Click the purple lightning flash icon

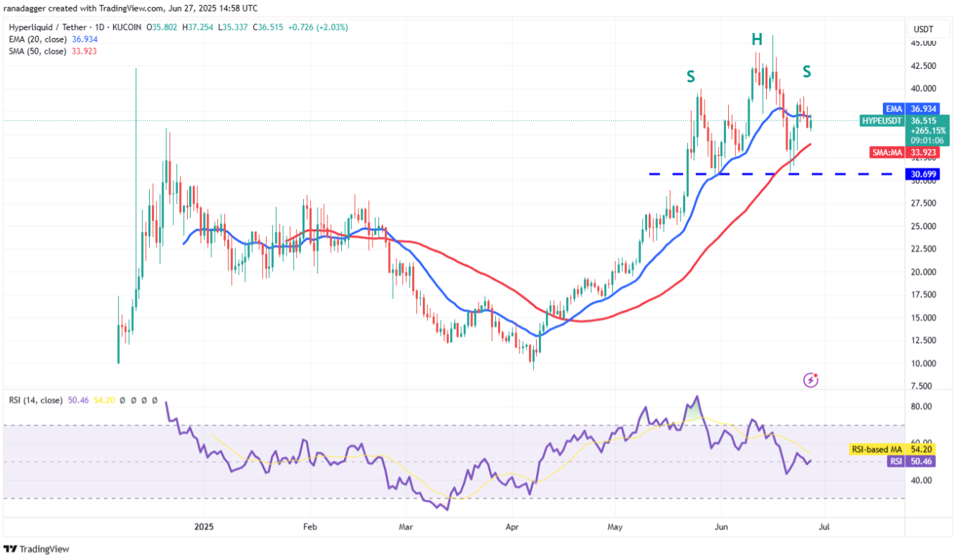click(x=811, y=380)
